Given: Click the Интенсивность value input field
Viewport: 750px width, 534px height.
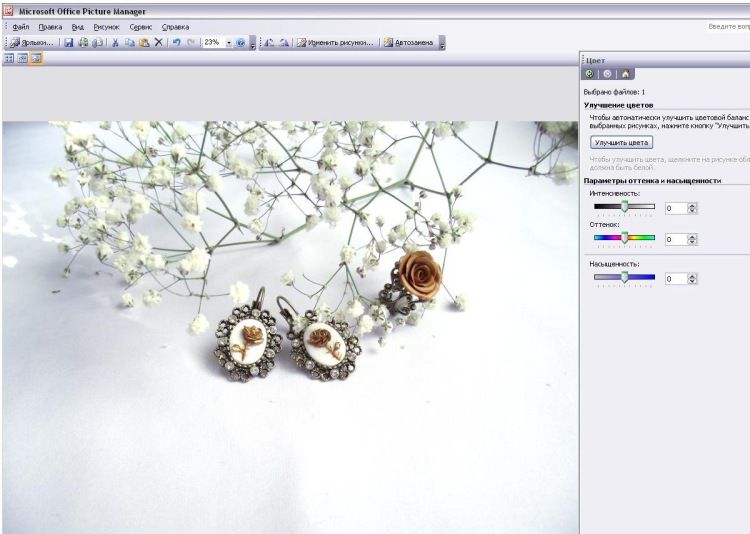Looking at the screenshot, I should 675,208.
